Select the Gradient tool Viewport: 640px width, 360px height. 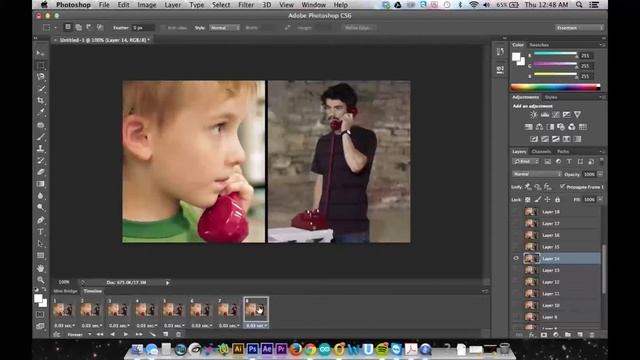tap(40, 184)
